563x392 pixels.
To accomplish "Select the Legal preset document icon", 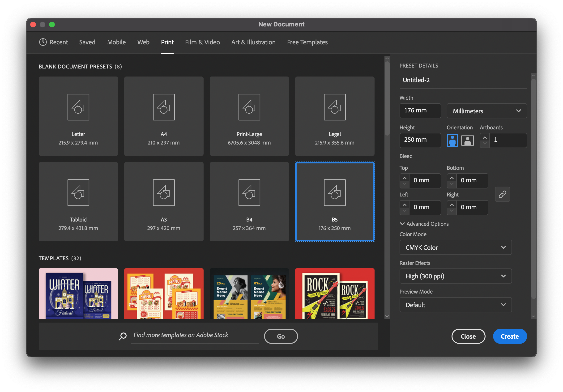I will click(x=334, y=107).
